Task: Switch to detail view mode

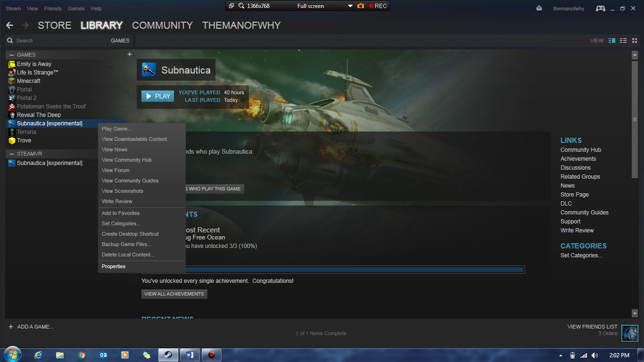Action: 612,41
